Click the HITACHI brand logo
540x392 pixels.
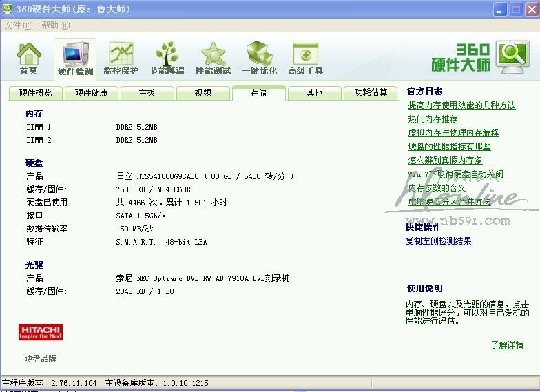41,332
